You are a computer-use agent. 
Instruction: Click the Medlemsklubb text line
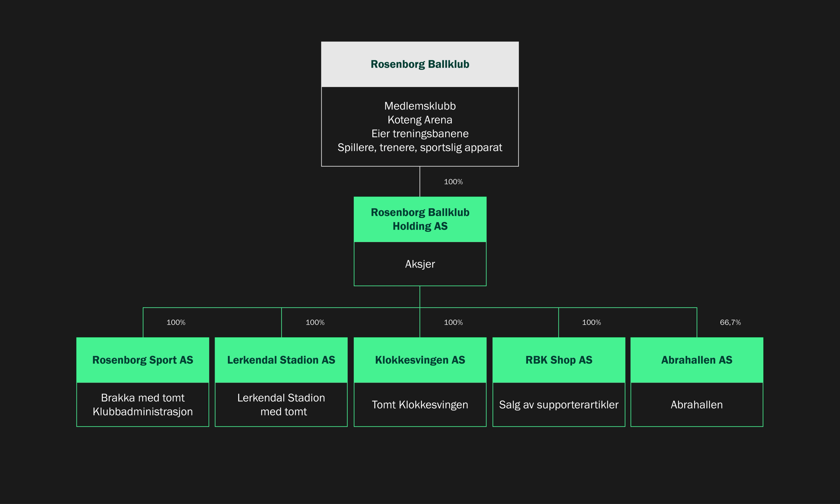coord(420,106)
